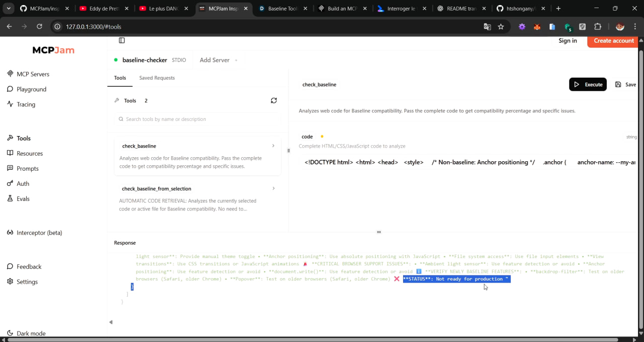Execute the check_baseline tool
644x342 pixels.
[588, 85]
